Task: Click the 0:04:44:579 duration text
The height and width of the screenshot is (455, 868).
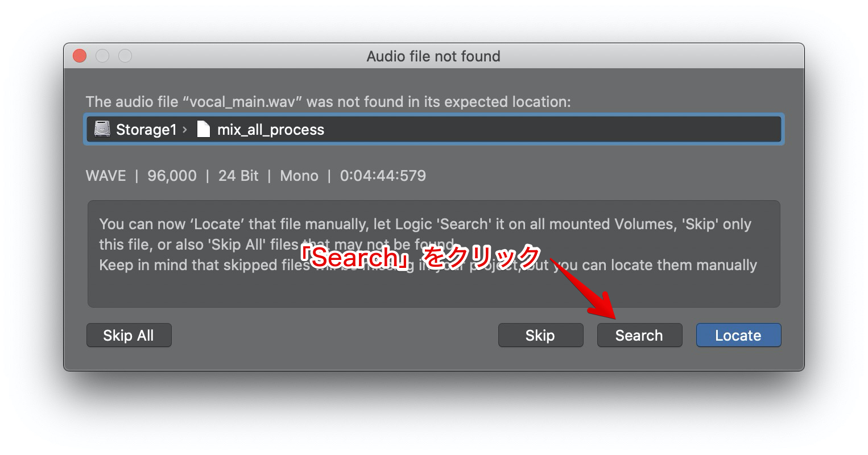Action: 383,176
